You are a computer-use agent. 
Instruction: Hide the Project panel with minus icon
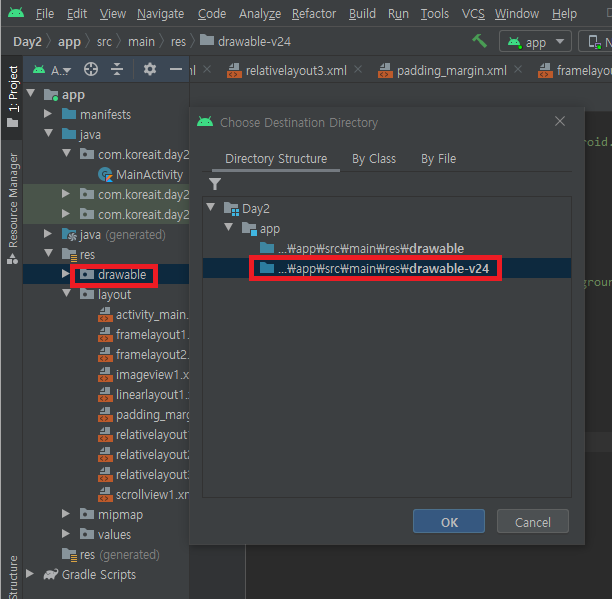click(176, 69)
